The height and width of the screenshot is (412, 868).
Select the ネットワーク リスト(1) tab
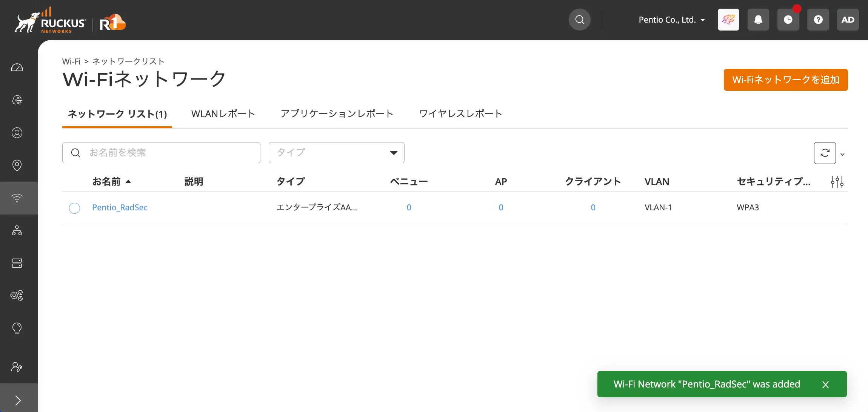(x=117, y=114)
